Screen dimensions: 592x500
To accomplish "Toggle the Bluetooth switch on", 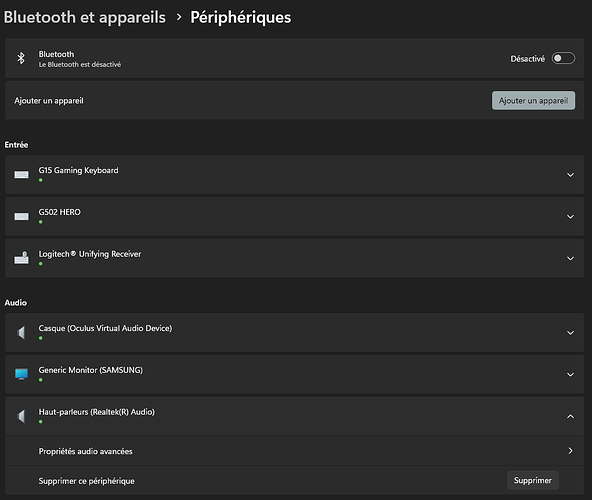I will (x=563, y=58).
